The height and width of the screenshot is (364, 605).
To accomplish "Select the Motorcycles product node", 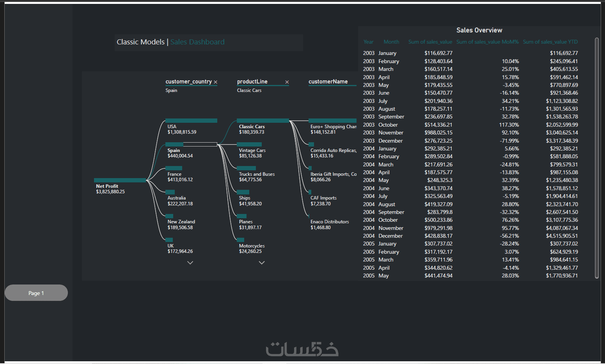I will pyautogui.click(x=240, y=240).
